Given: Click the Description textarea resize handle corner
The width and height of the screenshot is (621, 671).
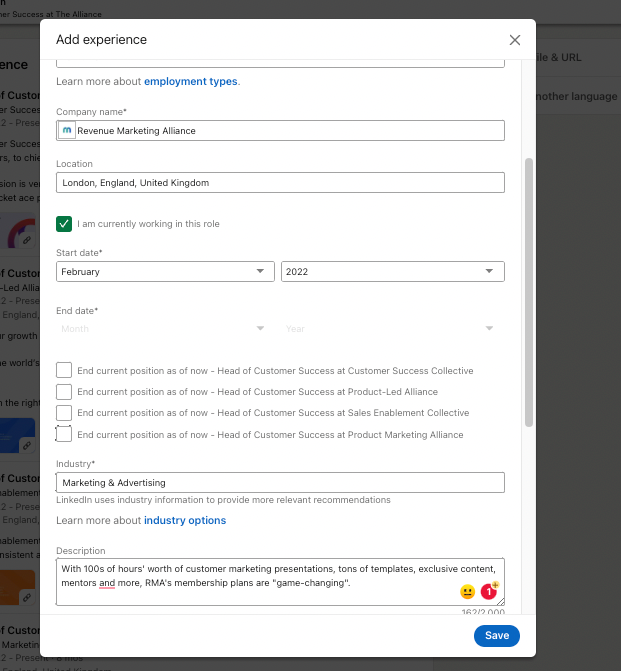Looking at the screenshot, I should (x=500, y=601).
